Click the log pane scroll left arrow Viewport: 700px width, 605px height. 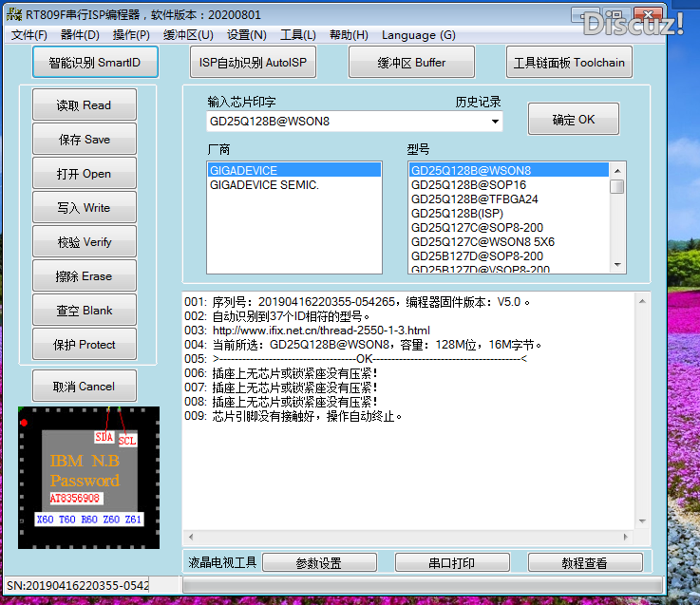pos(191,537)
